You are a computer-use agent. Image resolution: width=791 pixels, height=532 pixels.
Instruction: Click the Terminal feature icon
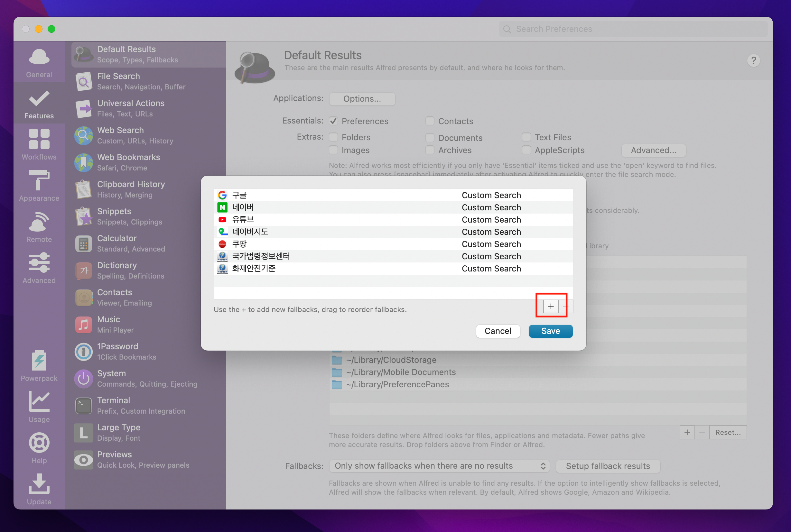pos(84,406)
